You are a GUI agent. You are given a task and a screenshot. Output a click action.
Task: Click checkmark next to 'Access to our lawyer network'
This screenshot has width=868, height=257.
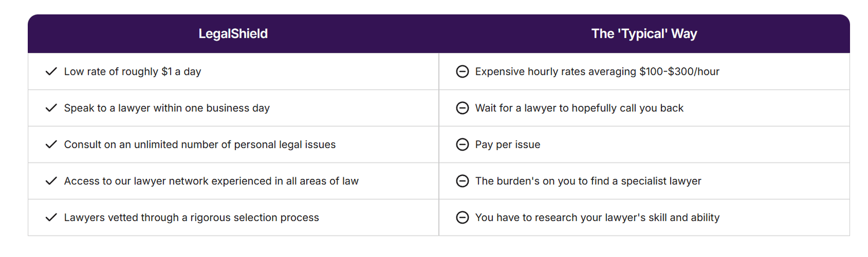click(51, 181)
